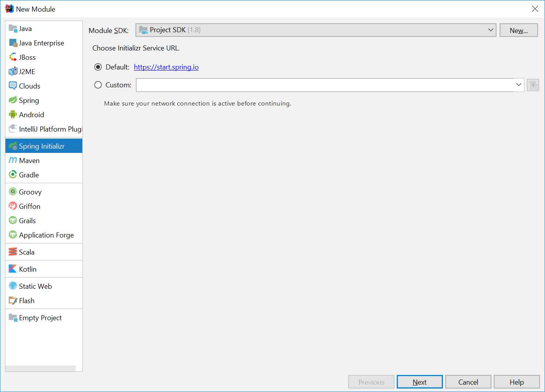Click the New... SDK button
The image size is (545, 392).
pos(519,30)
